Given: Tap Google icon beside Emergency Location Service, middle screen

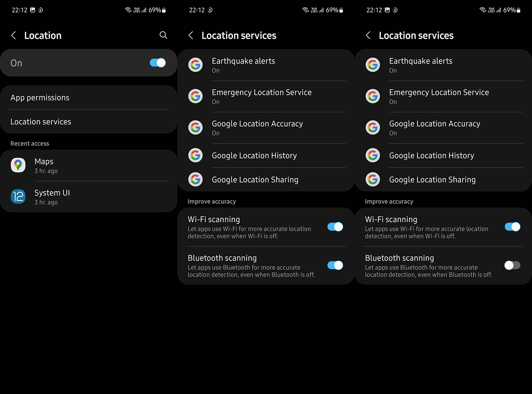Looking at the screenshot, I should (x=196, y=96).
